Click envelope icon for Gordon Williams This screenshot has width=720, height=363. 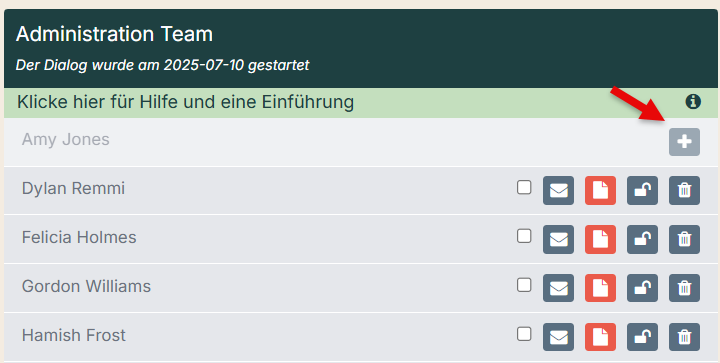click(x=558, y=288)
